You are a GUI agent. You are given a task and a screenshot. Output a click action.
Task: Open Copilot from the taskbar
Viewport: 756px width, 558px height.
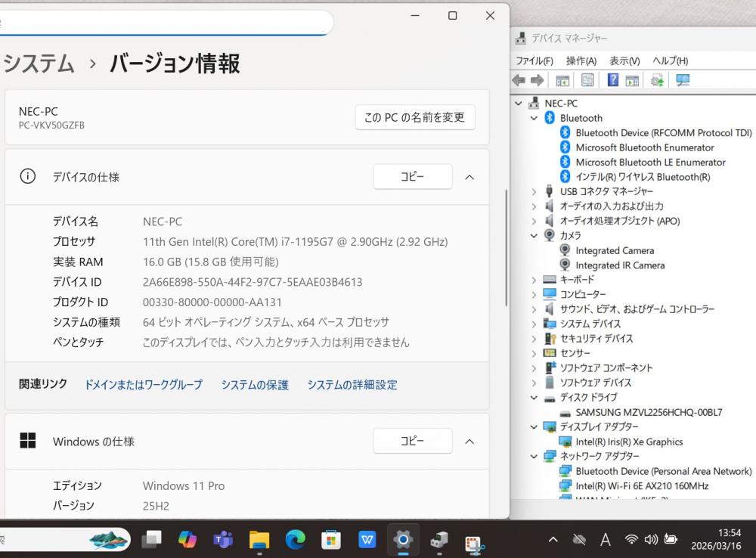tap(187, 539)
